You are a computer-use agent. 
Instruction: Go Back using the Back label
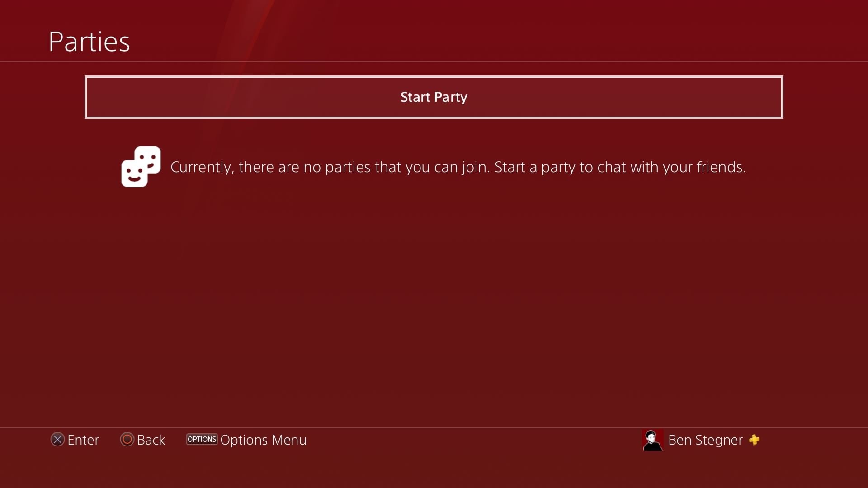coord(151,440)
